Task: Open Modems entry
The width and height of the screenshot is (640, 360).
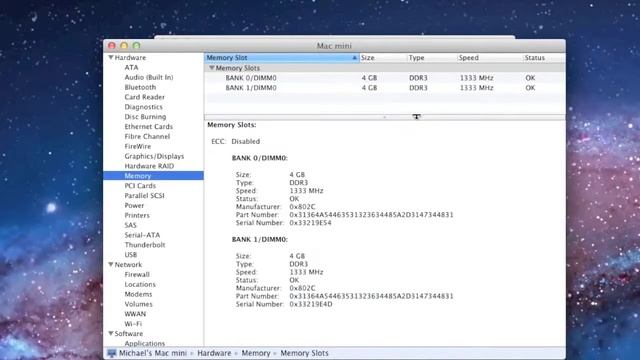Action: 138,294
